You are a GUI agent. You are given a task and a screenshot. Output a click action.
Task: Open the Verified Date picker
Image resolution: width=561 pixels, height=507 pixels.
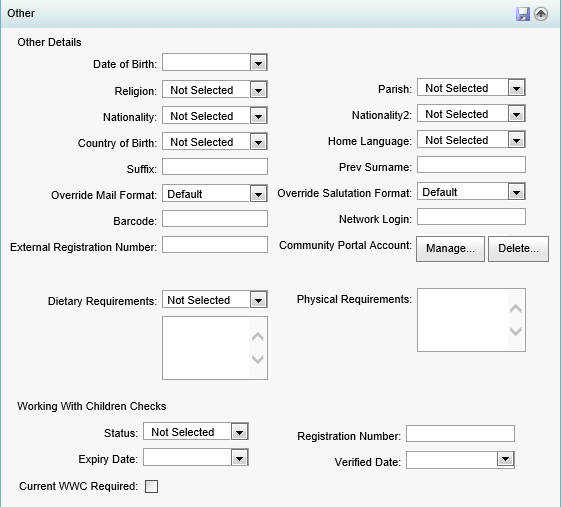click(x=505, y=459)
